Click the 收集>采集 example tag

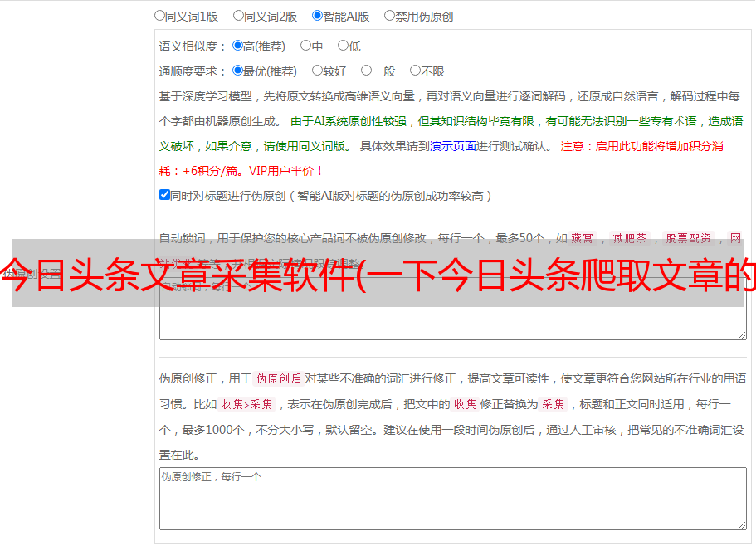246,404
